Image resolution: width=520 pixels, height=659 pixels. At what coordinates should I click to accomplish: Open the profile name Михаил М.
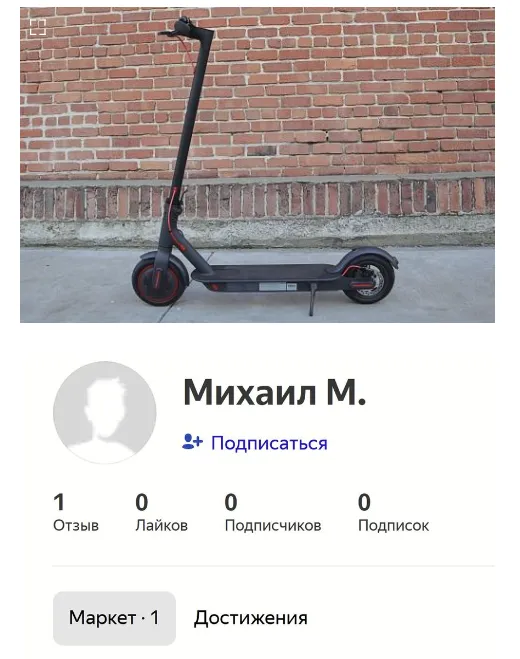(275, 392)
